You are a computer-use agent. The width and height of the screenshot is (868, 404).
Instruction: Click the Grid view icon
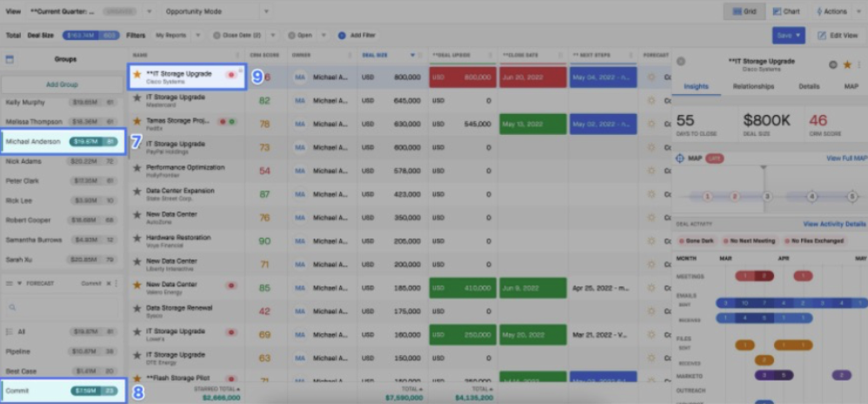[738, 11]
